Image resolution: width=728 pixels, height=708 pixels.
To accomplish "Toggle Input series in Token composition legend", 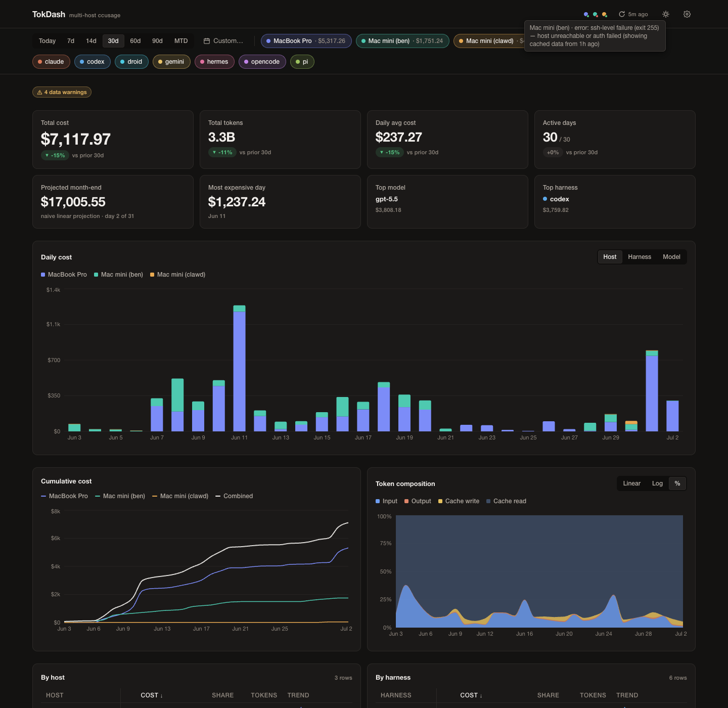I will [x=386, y=501].
